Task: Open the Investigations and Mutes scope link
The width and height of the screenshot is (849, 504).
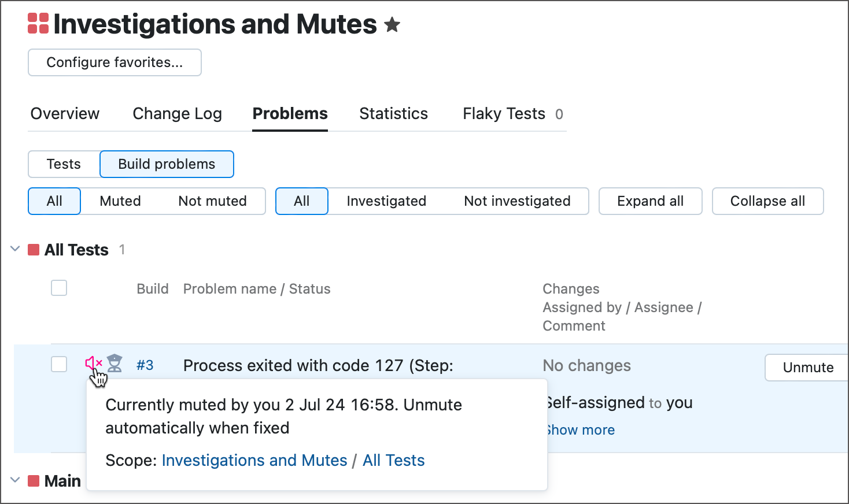Action: click(254, 461)
